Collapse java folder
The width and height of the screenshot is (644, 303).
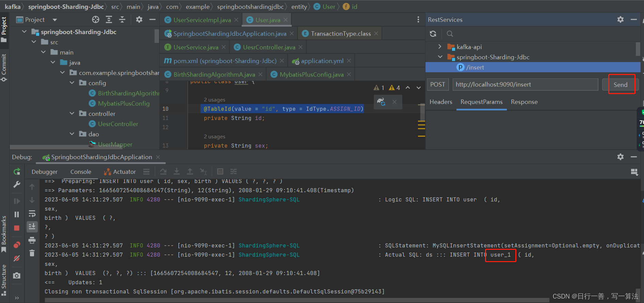[53, 62]
